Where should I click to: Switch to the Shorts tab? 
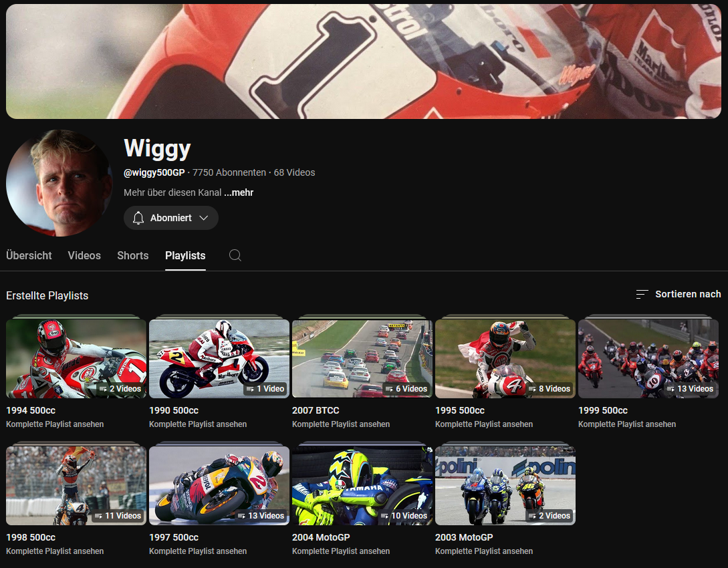coord(133,255)
